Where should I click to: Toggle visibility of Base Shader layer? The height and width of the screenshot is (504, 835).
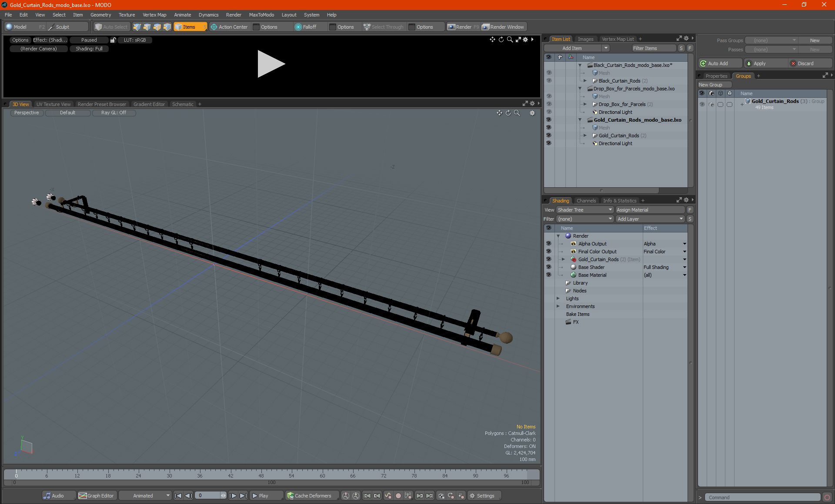pos(549,267)
